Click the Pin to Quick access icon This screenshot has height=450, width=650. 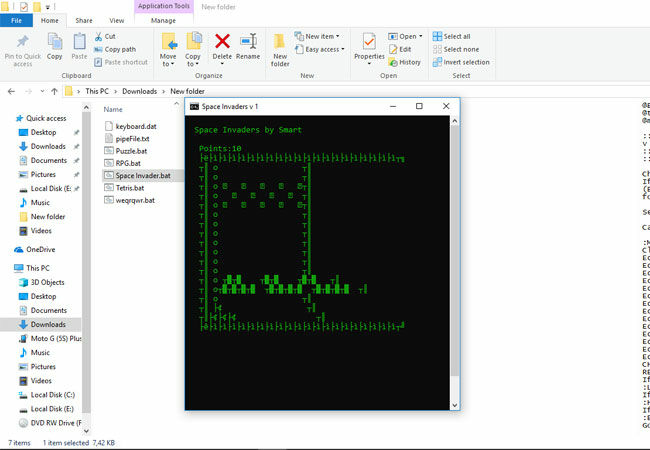pos(22,41)
